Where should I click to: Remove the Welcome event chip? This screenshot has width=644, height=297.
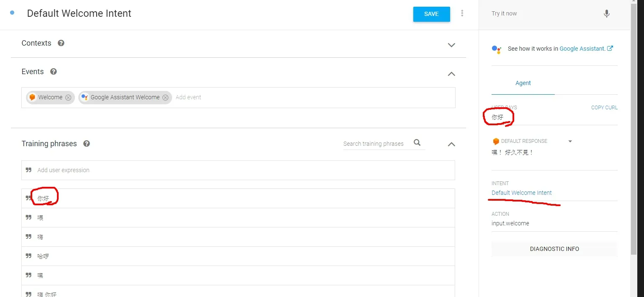(68, 97)
